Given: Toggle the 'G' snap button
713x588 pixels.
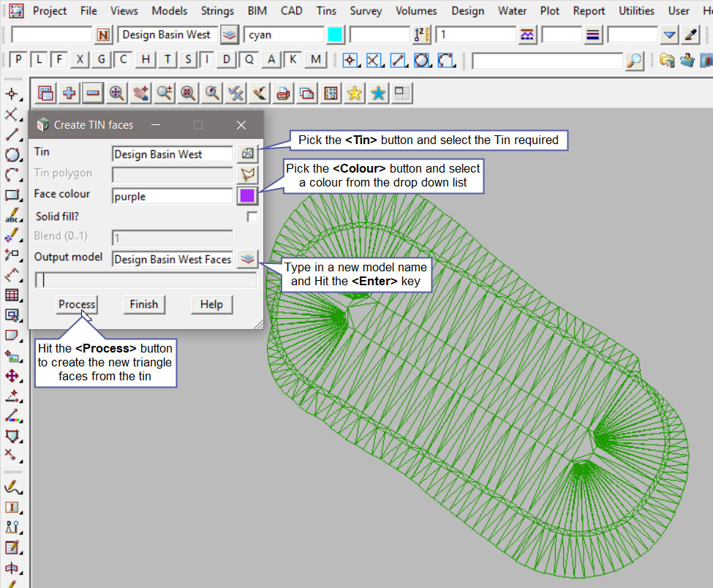Looking at the screenshot, I should 102,60.
